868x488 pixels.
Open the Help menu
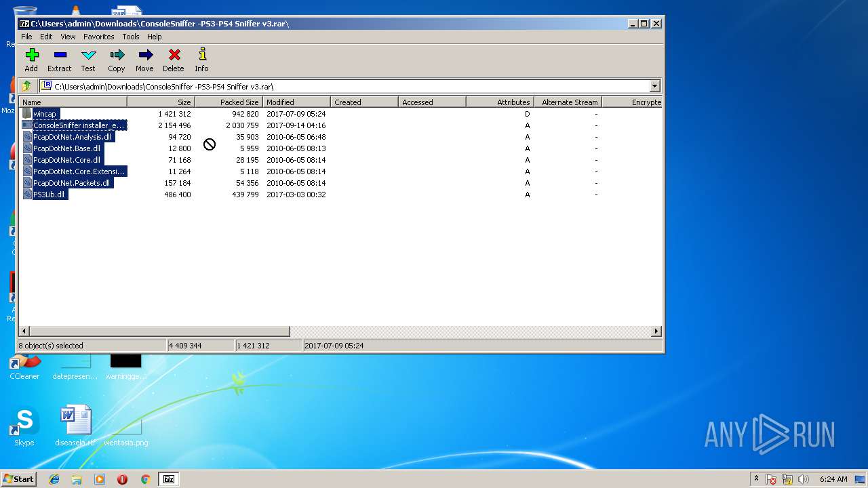pos(155,37)
